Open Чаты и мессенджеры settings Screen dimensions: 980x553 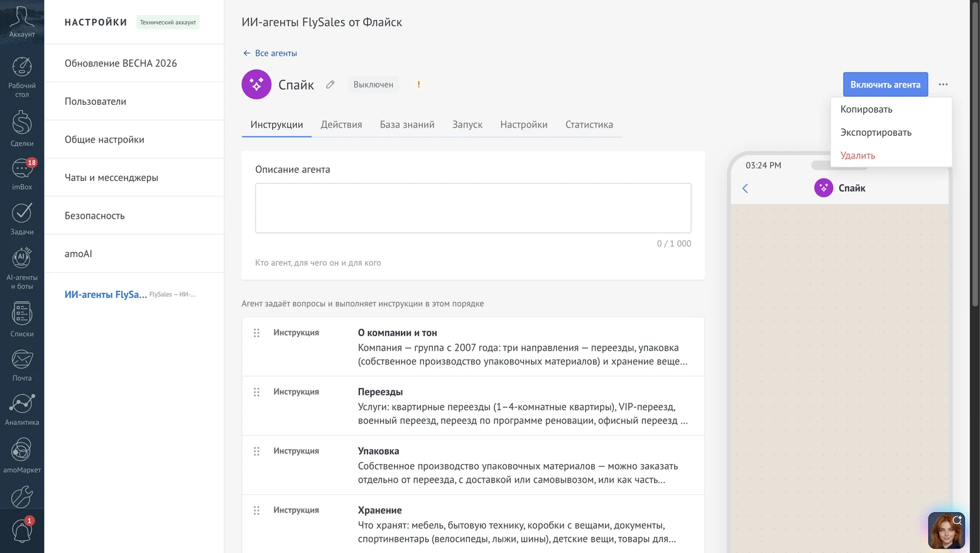[134, 177]
